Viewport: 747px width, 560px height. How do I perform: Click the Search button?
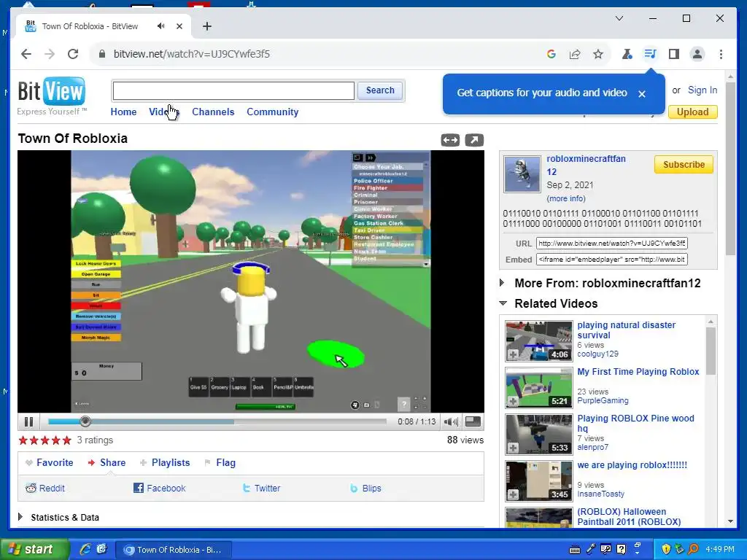(380, 90)
